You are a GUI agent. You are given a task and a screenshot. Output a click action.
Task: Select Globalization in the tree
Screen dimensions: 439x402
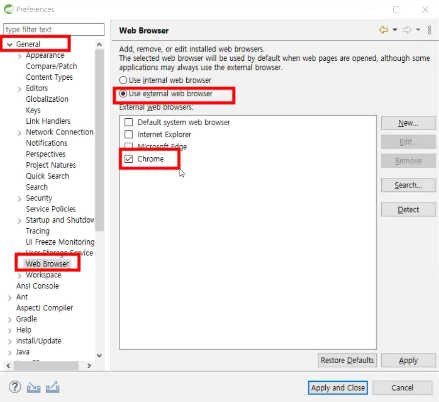point(47,99)
